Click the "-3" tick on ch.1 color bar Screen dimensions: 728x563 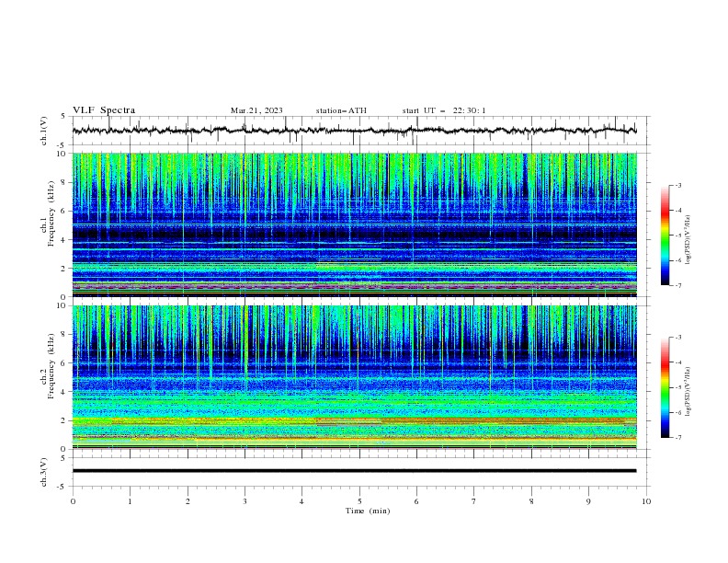678,185
